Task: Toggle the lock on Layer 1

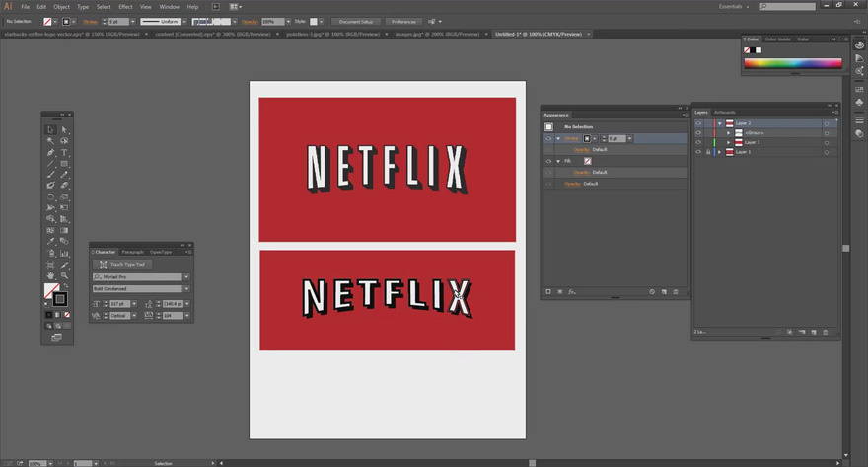Action: [708, 152]
